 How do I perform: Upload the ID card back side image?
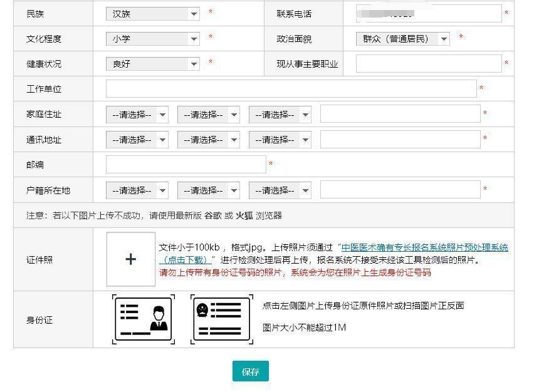[x=222, y=319]
